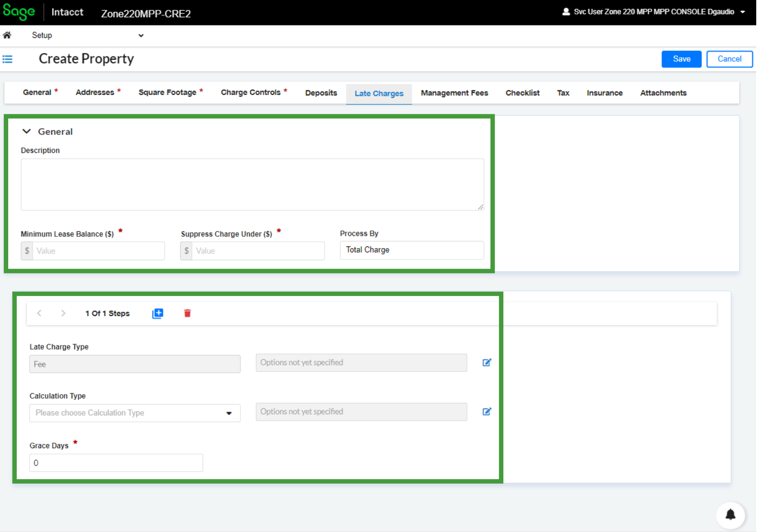
Task: Click Late Charge Type options field
Action: (x=361, y=363)
